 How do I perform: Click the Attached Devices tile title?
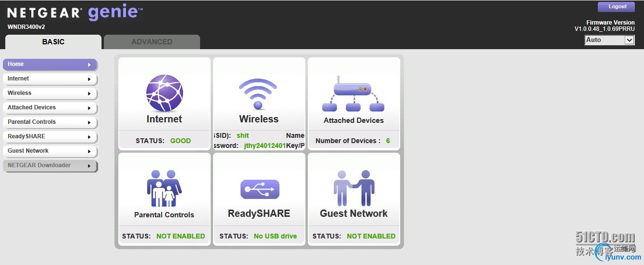(354, 120)
